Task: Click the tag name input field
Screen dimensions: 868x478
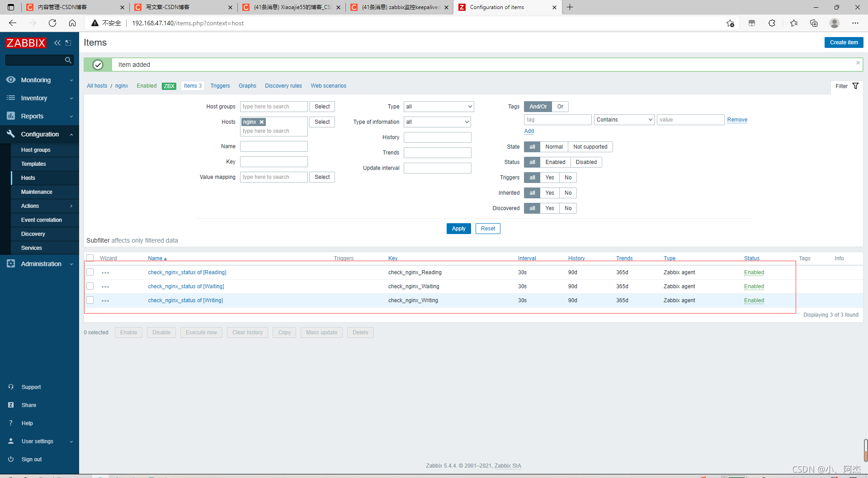Action: pos(557,120)
